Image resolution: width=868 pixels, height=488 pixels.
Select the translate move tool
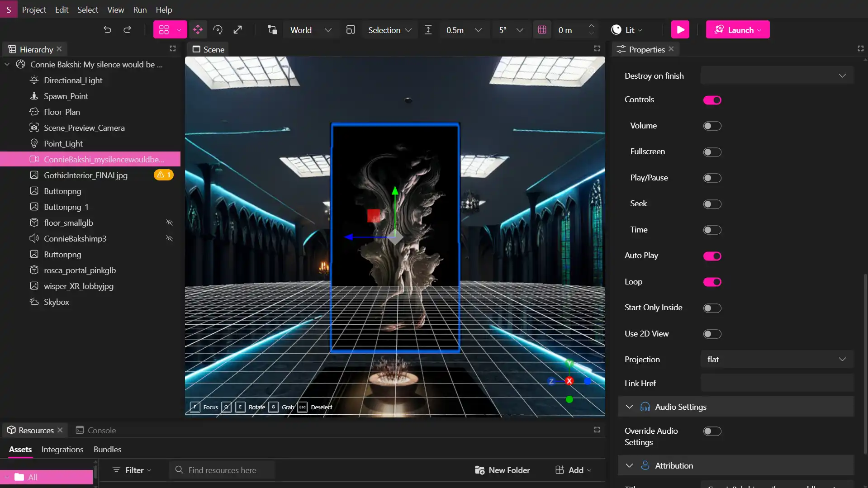tap(198, 30)
